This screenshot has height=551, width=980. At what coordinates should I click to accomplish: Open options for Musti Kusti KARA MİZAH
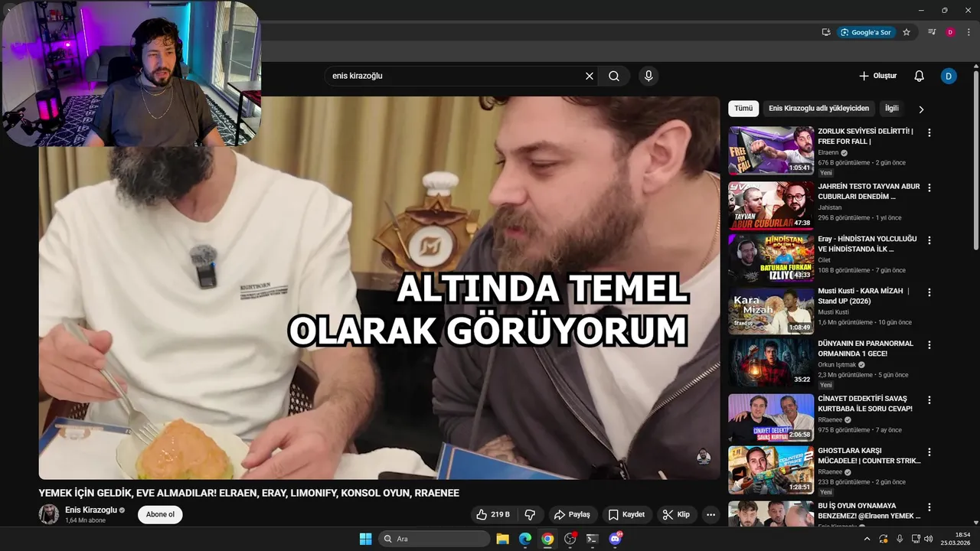click(x=929, y=292)
